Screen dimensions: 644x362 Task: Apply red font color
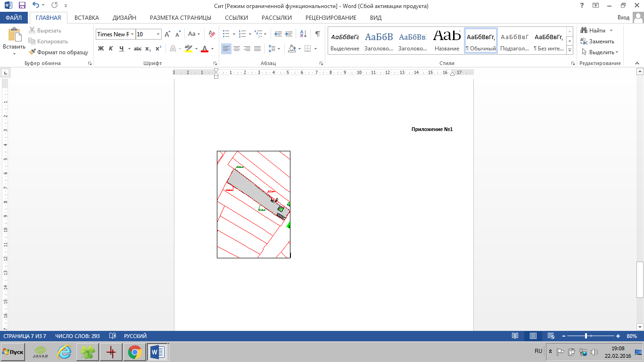click(205, 49)
